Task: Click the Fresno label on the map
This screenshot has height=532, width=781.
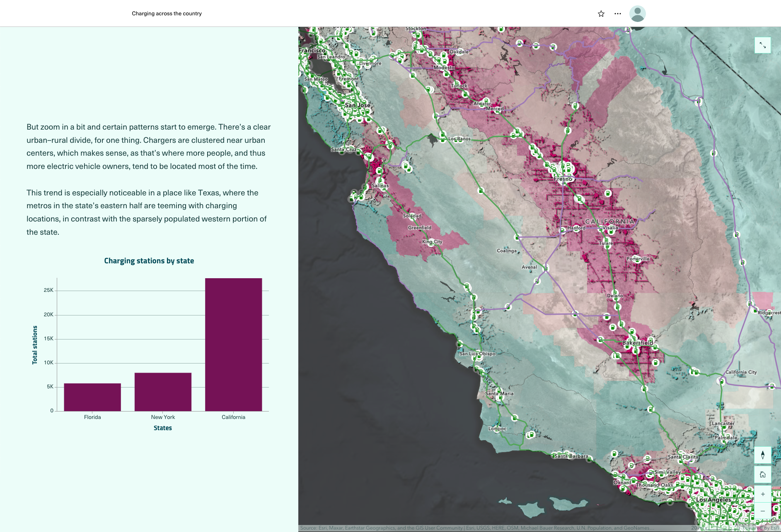Action: coord(563,179)
